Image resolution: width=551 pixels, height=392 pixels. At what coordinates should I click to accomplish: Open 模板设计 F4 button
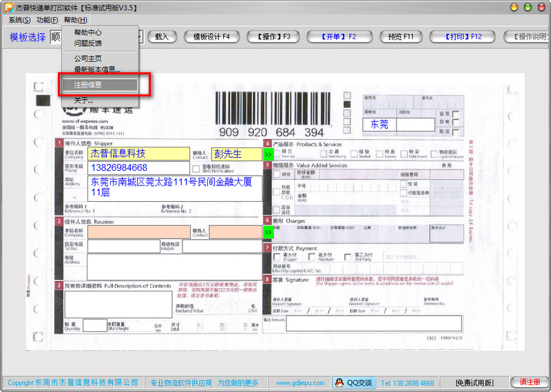(211, 37)
